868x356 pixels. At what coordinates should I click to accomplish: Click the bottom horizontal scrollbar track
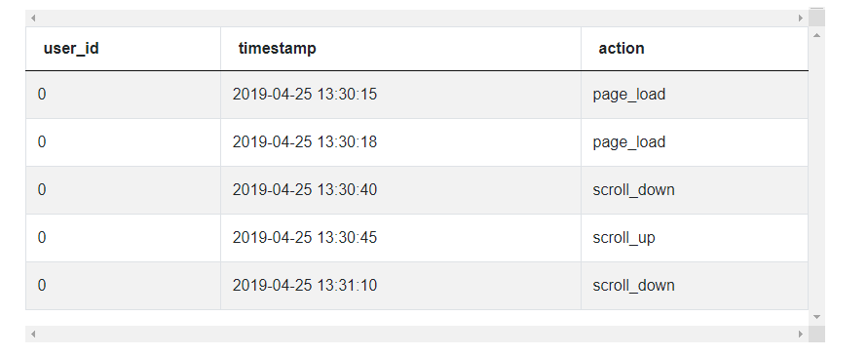417,334
